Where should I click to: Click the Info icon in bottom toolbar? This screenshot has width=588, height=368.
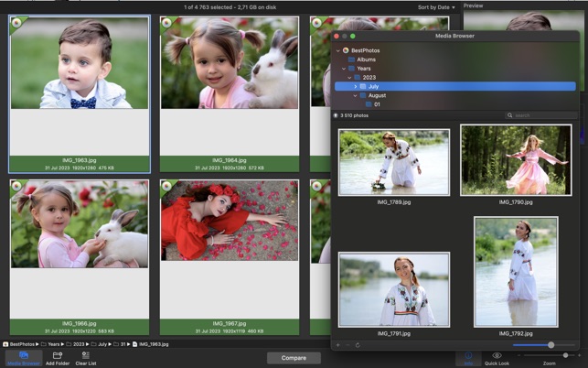click(467, 355)
